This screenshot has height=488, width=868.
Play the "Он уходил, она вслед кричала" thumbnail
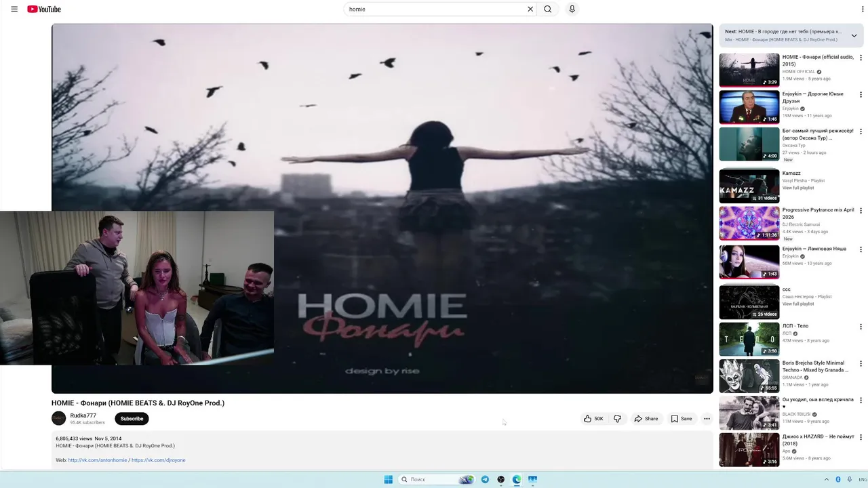click(749, 413)
